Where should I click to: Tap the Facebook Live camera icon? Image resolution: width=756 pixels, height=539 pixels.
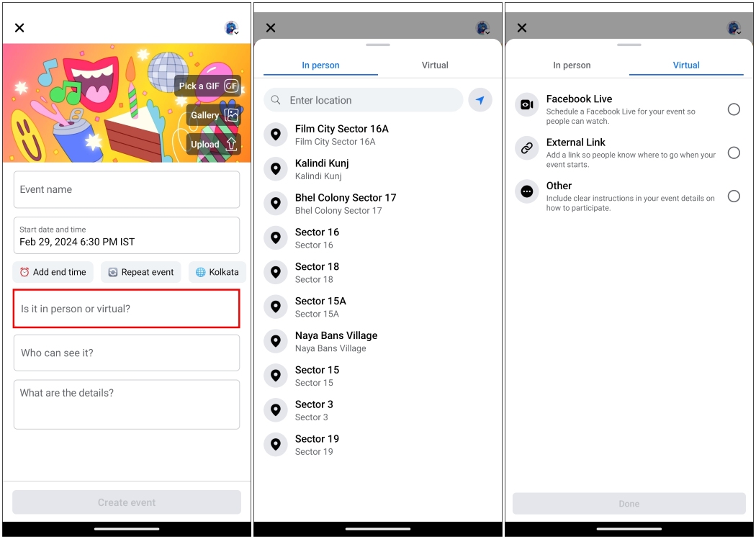tap(527, 105)
